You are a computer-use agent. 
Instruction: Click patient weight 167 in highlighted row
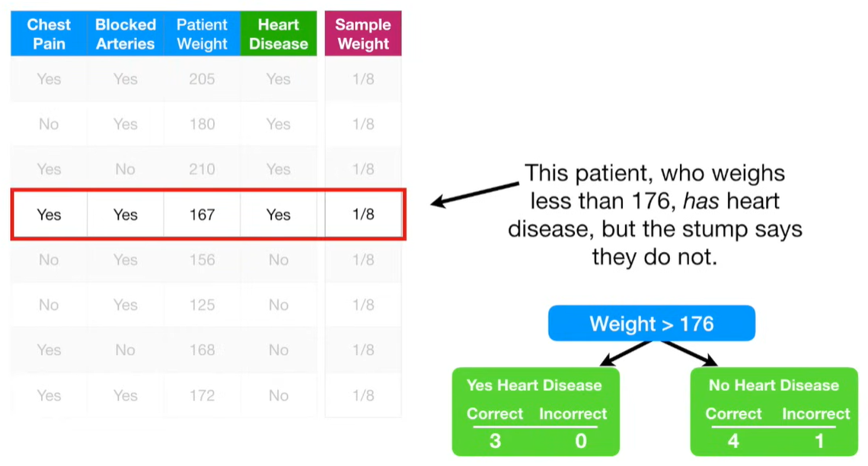coord(202,215)
